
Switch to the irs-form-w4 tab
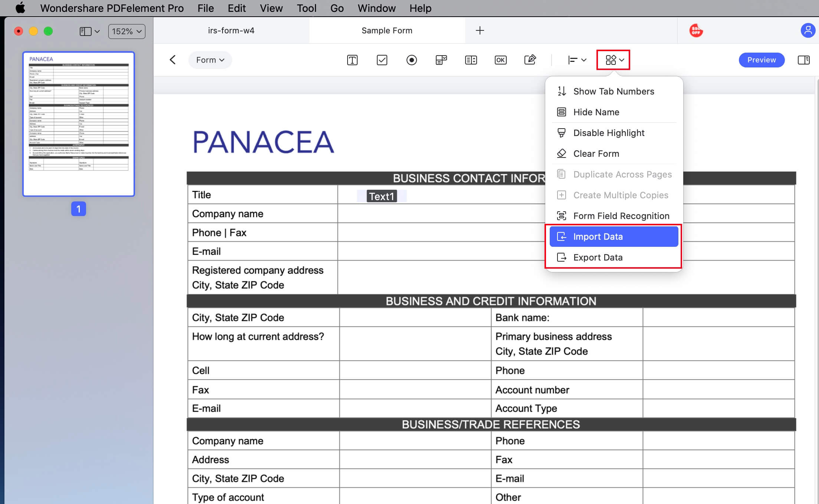tap(231, 30)
